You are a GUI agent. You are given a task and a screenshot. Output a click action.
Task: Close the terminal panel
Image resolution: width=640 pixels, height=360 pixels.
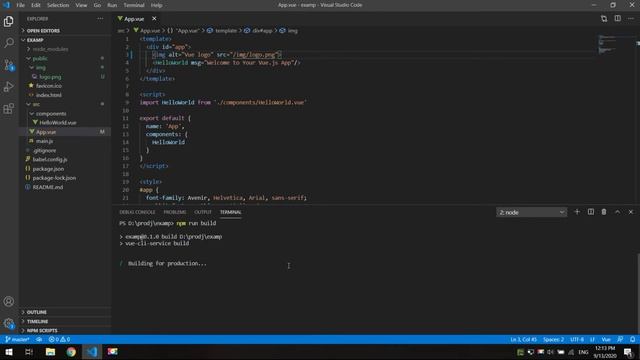[631, 212]
